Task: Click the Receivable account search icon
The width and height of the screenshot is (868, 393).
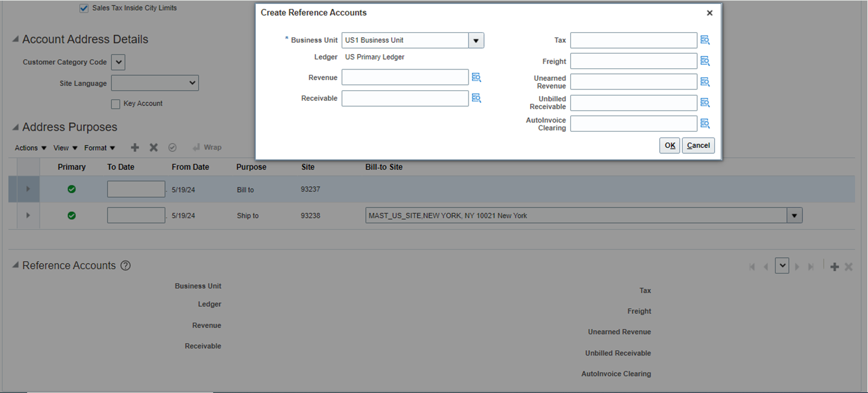Action: pyautogui.click(x=476, y=98)
